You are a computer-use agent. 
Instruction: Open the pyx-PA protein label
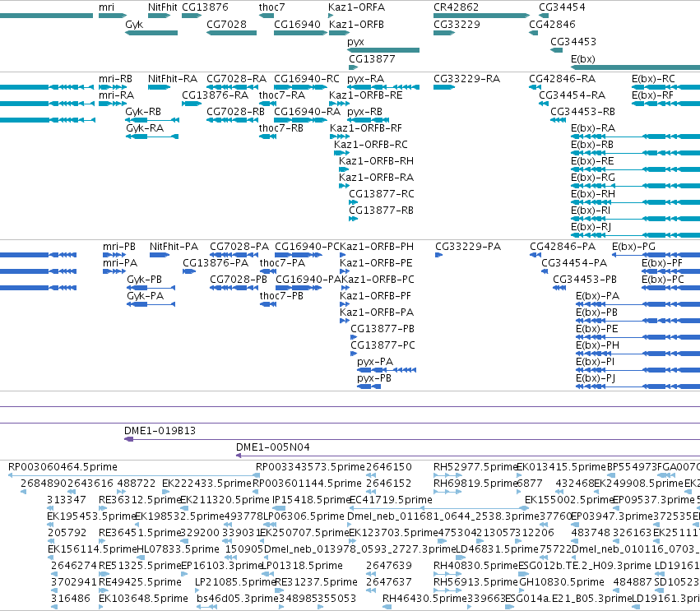[375, 362]
